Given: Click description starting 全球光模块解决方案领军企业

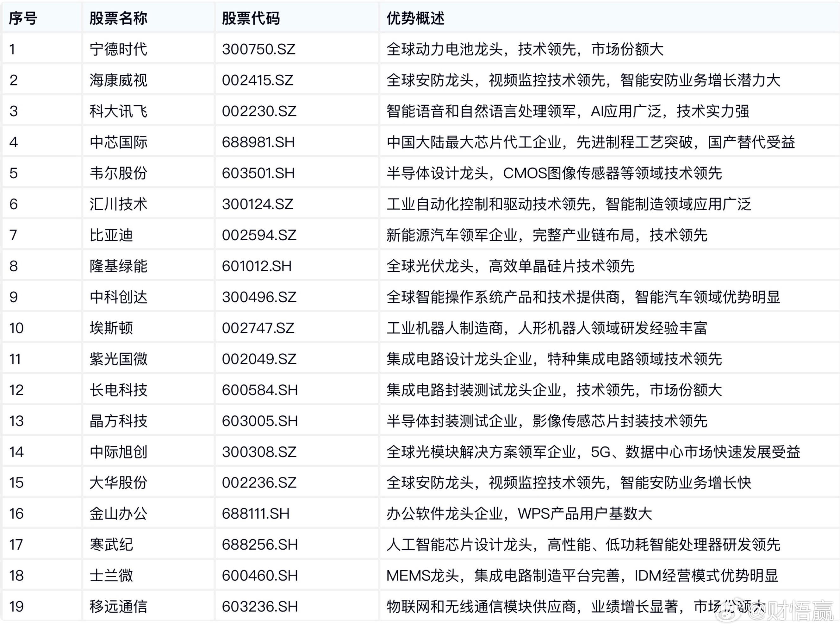Looking at the screenshot, I should tap(594, 452).
